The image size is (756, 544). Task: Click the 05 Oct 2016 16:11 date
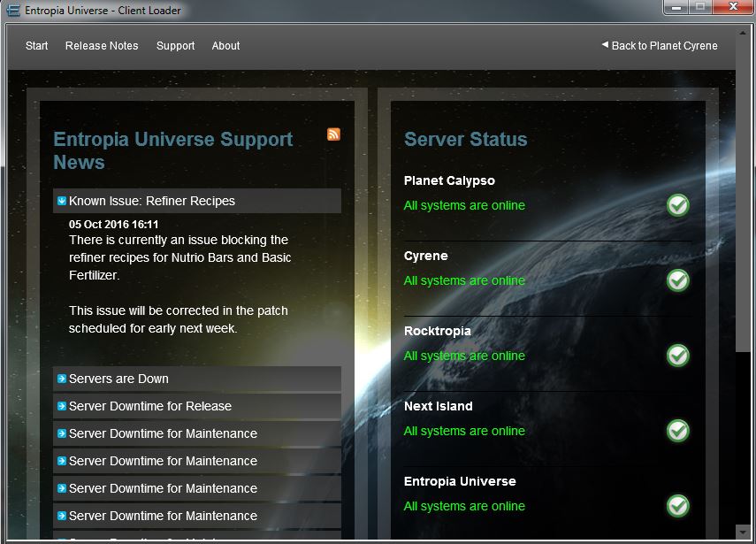click(114, 225)
